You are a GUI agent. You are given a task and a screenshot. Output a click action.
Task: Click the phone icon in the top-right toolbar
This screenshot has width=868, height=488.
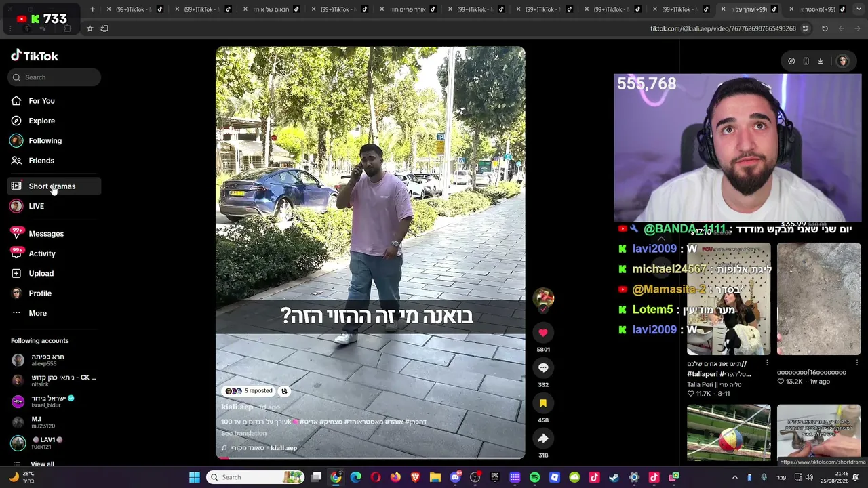806,61
